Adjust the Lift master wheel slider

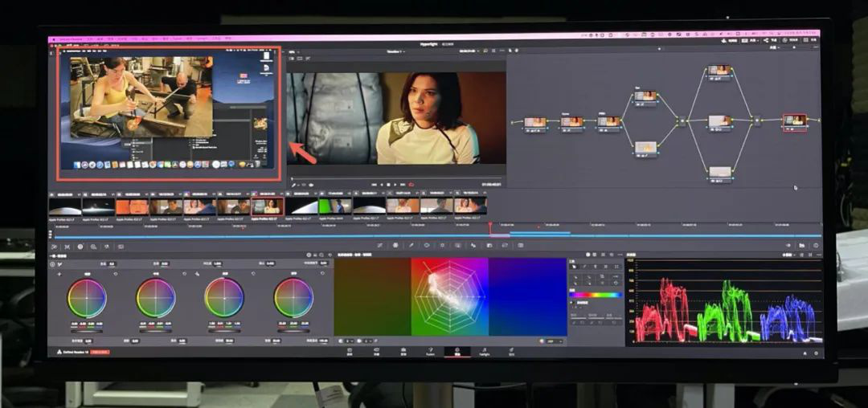87,331
